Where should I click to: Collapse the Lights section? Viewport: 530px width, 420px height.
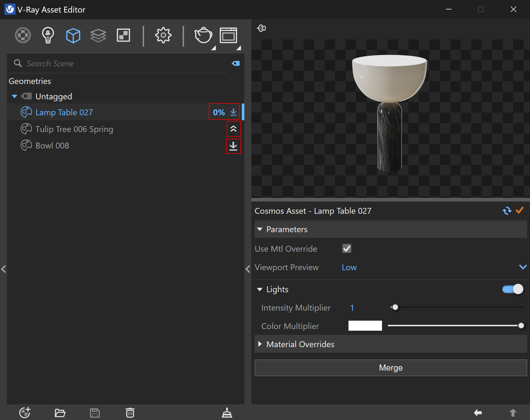pyautogui.click(x=260, y=289)
